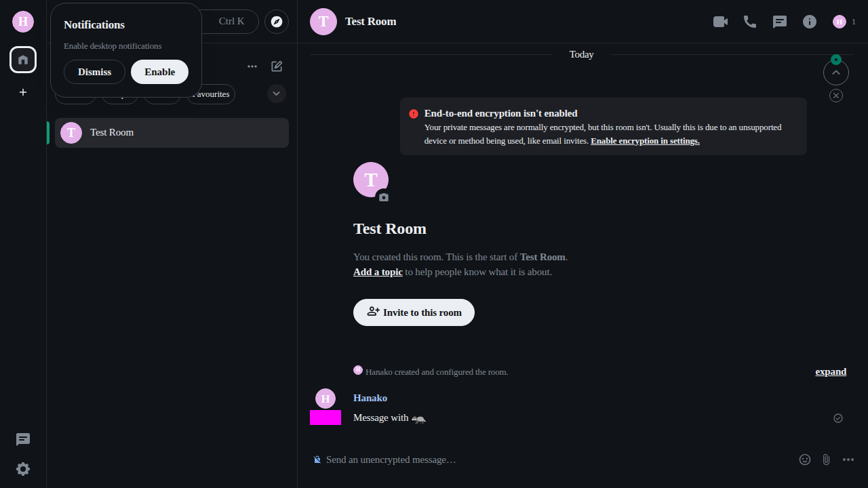Upload room avatar with camera icon
The height and width of the screenshot is (488, 868).
(384, 197)
